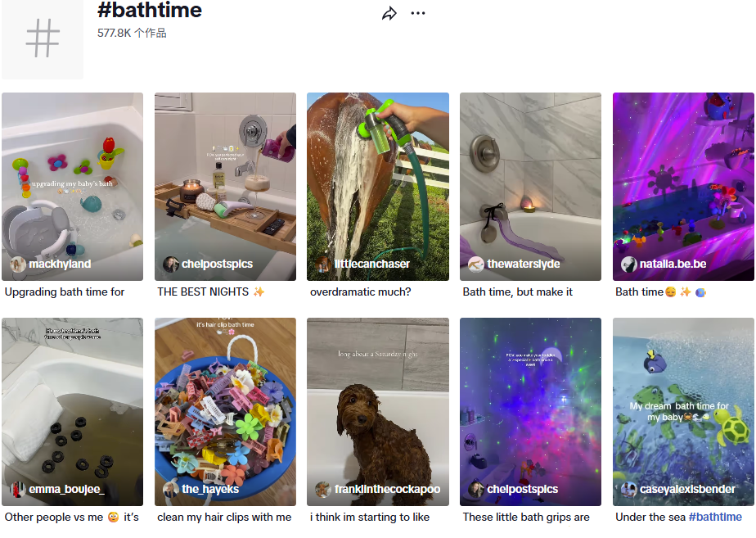Click mackhyland's profile avatar

point(18,264)
